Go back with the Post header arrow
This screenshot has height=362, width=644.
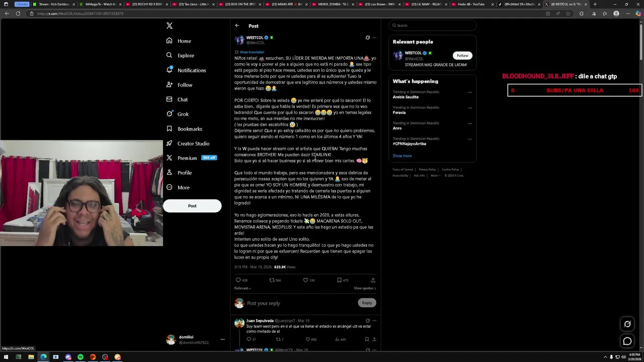click(x=237, y=26)
